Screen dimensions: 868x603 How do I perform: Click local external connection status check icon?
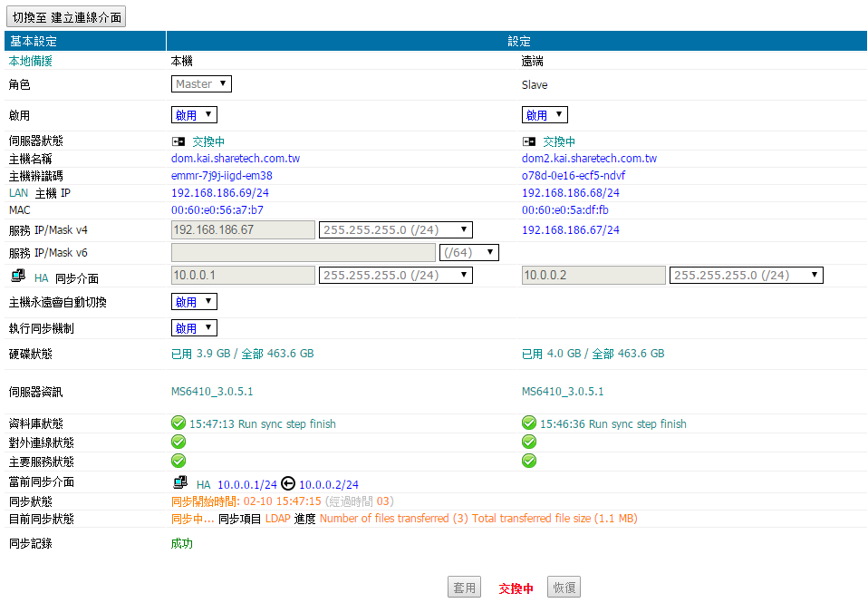pyautogui.click(x=178, y=442)
